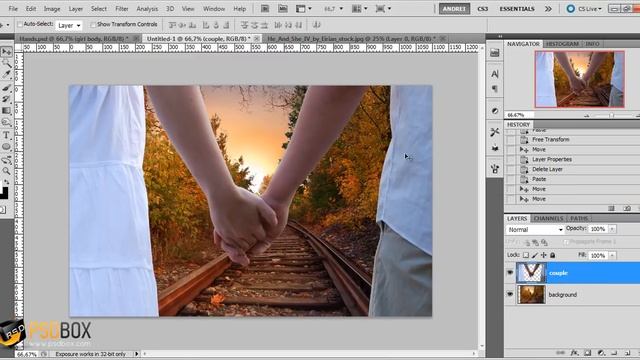Open the Analysis menu
The height and width of the screenshot is (360, 640).
click(147, 9)
